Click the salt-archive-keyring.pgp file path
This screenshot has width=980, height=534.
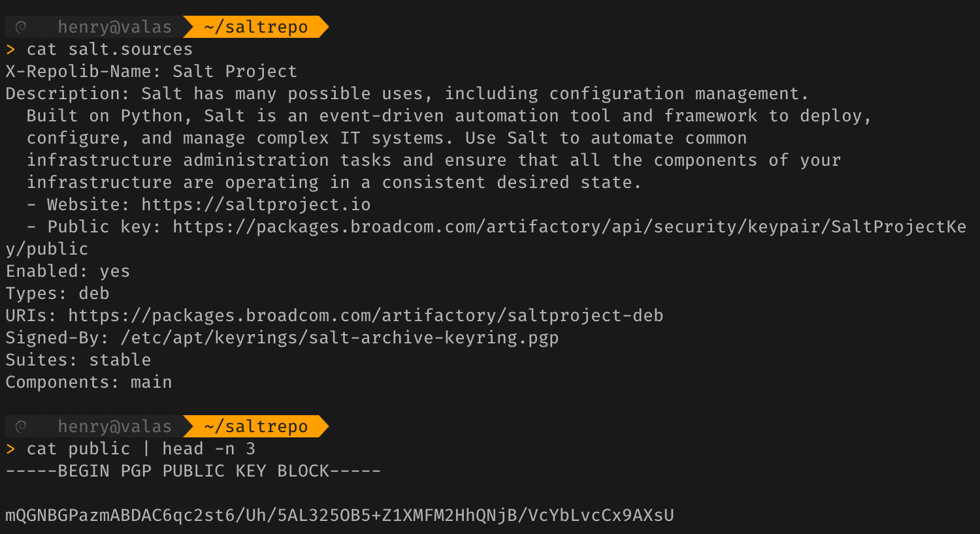point(339,338)
